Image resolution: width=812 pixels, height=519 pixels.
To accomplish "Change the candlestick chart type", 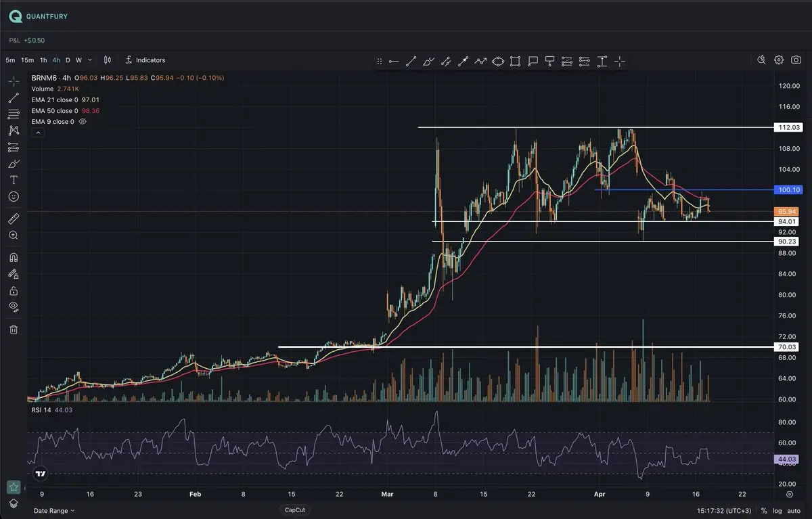I will (x=106, y=60).
